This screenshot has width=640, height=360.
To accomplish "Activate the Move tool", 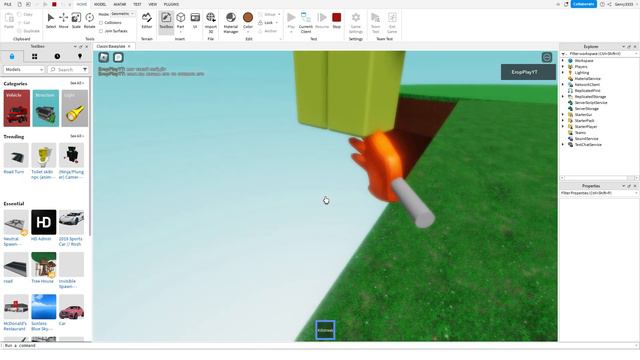I will [64, 21].
